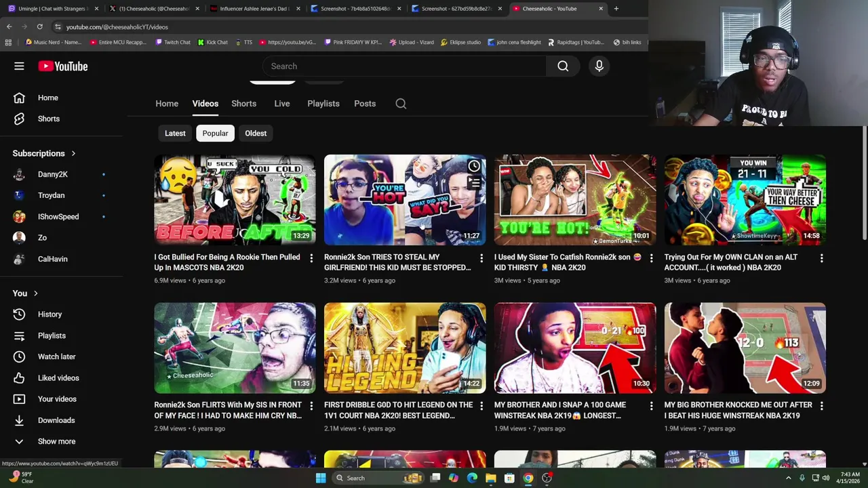Open options for 'Catfish Ronnie2k son' video
Screen dimensions: 868x488
(x=651, y=258)
